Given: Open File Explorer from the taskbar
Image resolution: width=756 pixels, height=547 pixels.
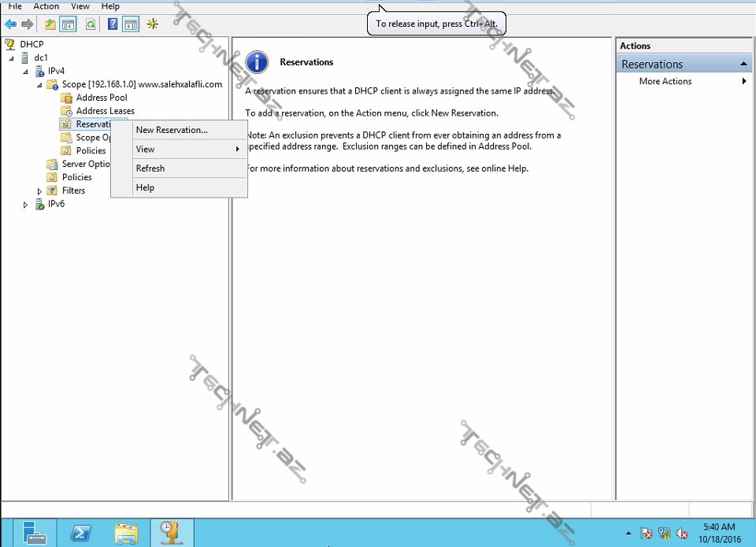Looking at the screenshot, I should click(x=126, y=533).
